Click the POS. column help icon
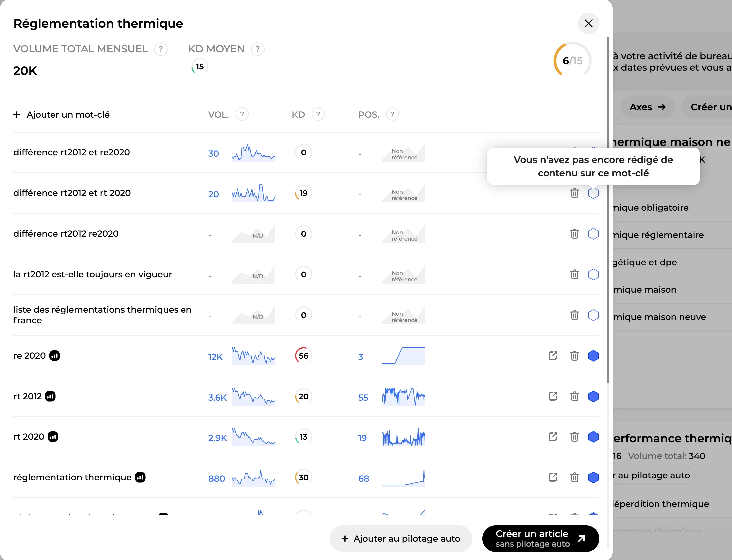 tap(392, 114)
